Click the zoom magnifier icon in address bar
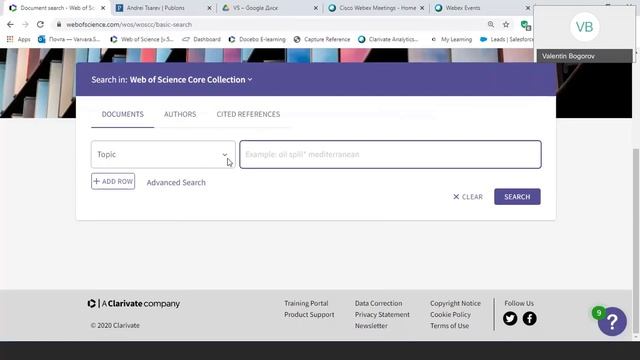 point(491,24)
